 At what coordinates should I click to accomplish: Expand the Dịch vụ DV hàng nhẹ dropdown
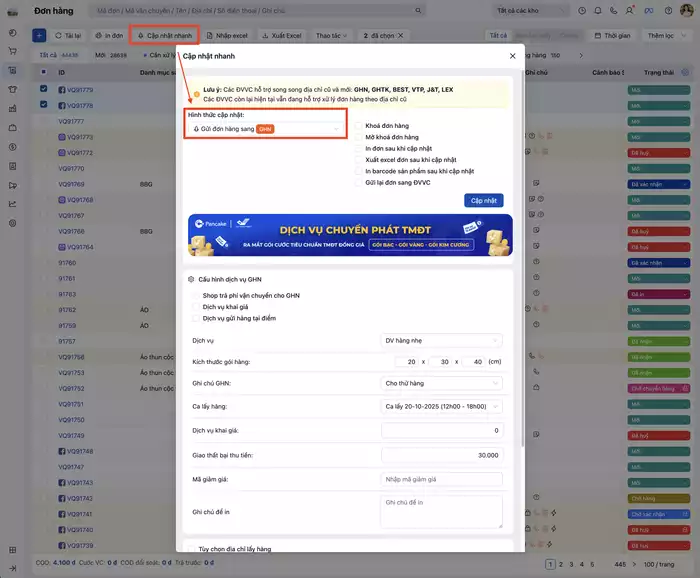pos(442,340)
